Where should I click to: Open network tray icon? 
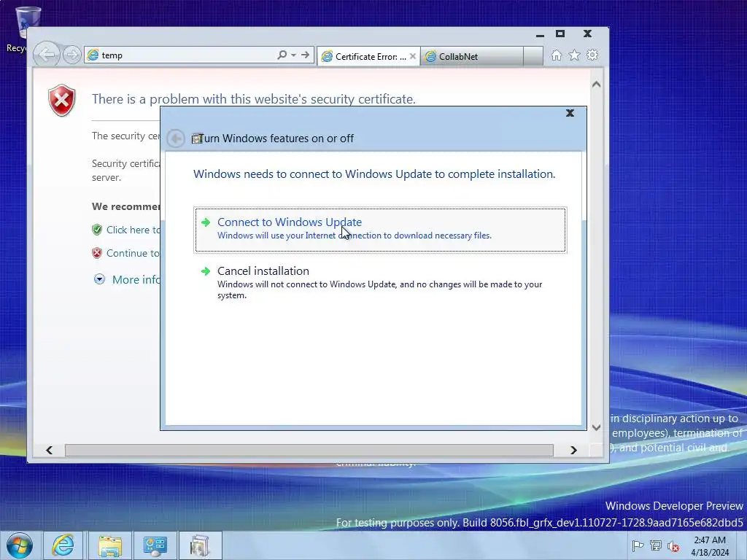(x=656, y=546)
